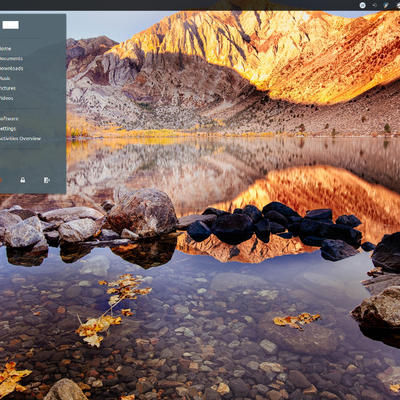Open the Documents folder entry
400x400 pixels.
[11, 59]
